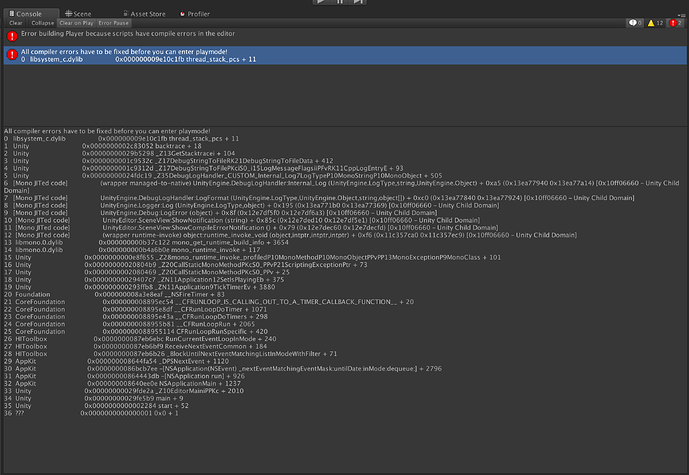Screen dimensions: 689x475
Task: Click stack line 18 'Application12SetIsPlayingEb + 375'
Action: [x=144, y=279]
